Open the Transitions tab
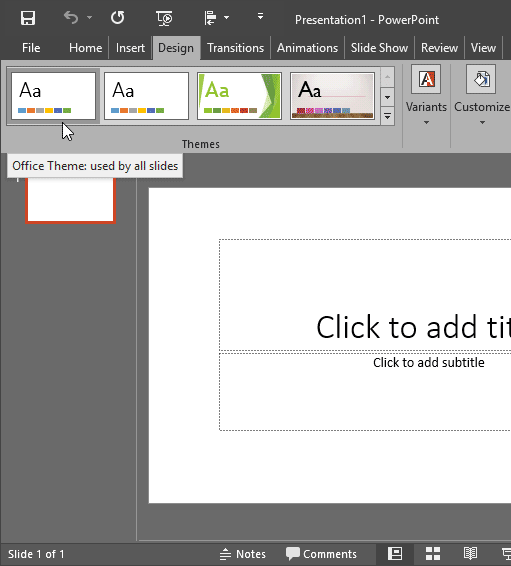The image size is (511, 566). click(x=236, y=48)
